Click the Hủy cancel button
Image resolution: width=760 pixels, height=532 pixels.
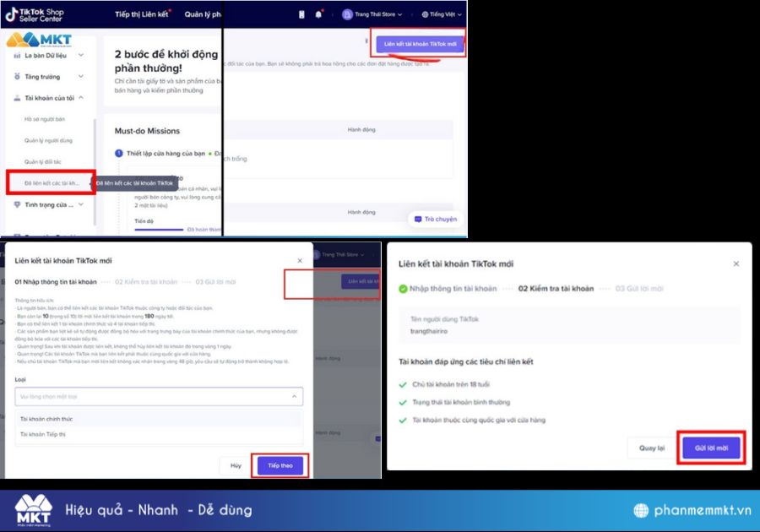pyautogui.click(x=236, y=465)
